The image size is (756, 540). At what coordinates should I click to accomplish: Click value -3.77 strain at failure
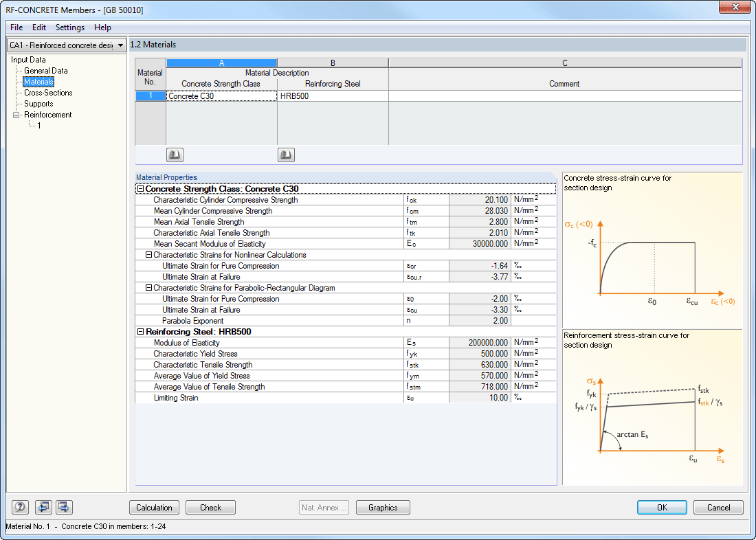click(480, 277)
